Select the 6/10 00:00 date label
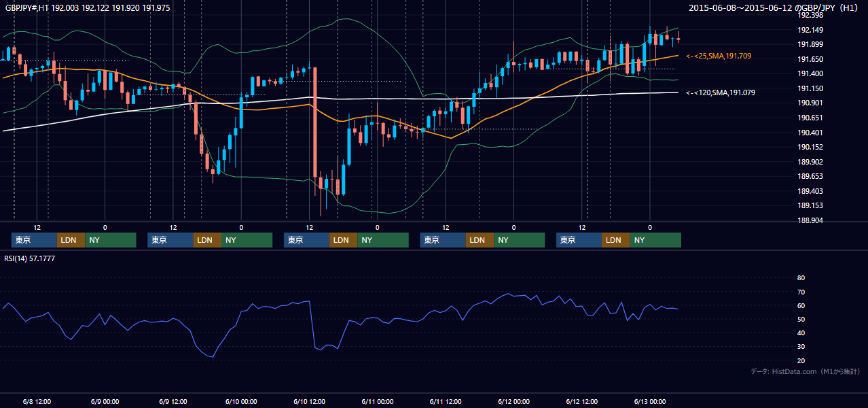This screenshot has height=408, width=868. pos(240,402)
